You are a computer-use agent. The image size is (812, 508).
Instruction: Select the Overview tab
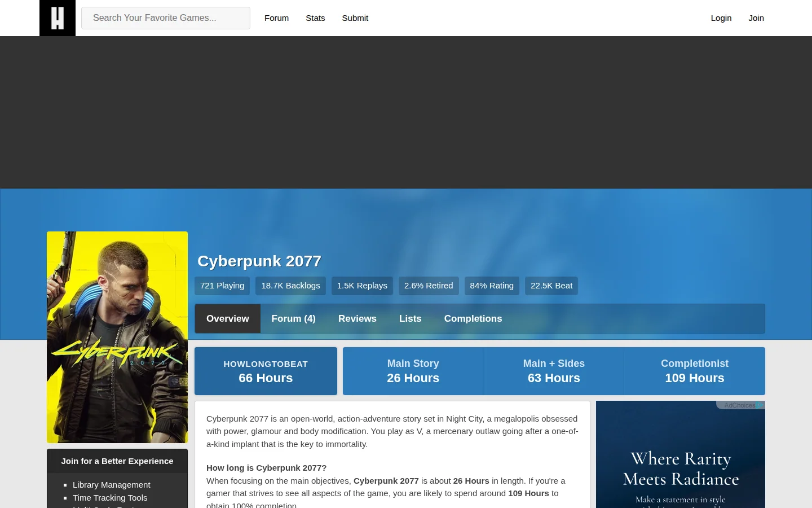228,319
